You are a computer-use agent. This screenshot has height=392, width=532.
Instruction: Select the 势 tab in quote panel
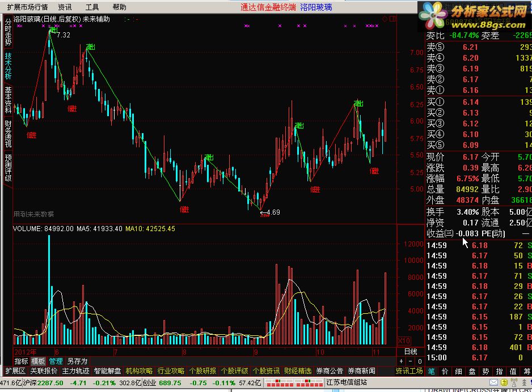(x=485, y=372)
